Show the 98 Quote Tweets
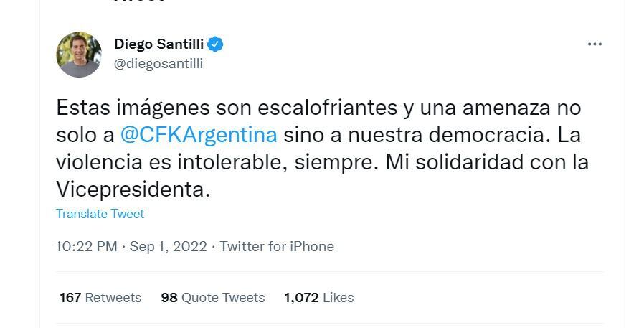644x328 pixels. pyautogui.click(x=213, y=297)
